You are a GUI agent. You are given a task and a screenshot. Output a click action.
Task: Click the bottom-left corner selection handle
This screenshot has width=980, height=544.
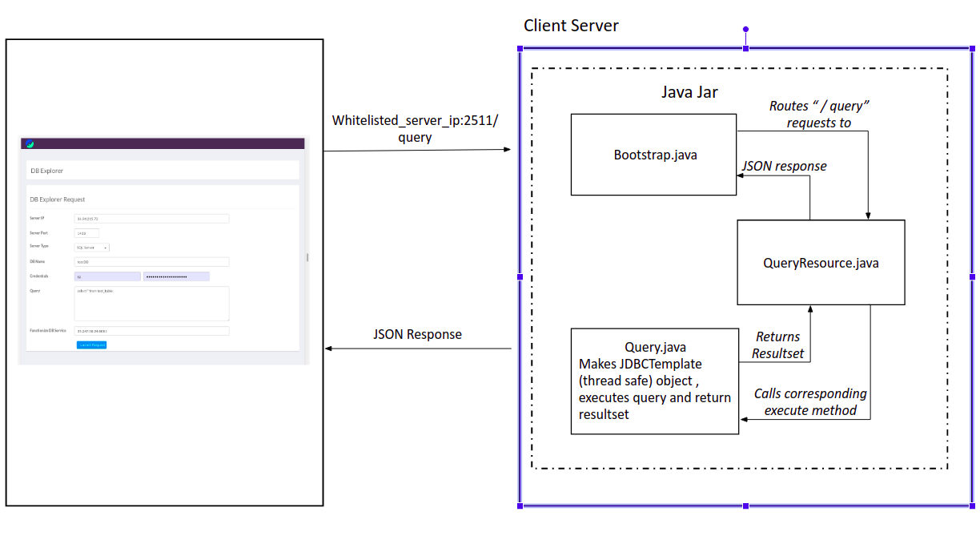520,506
